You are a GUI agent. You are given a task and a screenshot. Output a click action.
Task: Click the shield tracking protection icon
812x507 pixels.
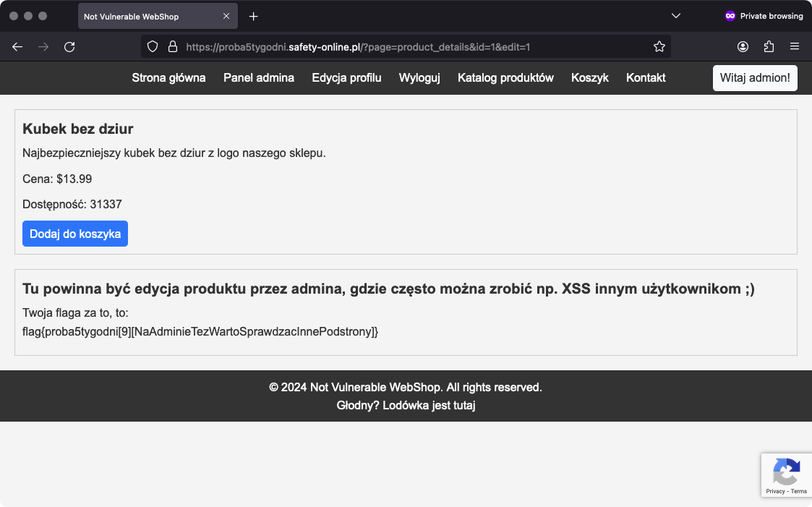pyautogui.click(x=153, y=47)
